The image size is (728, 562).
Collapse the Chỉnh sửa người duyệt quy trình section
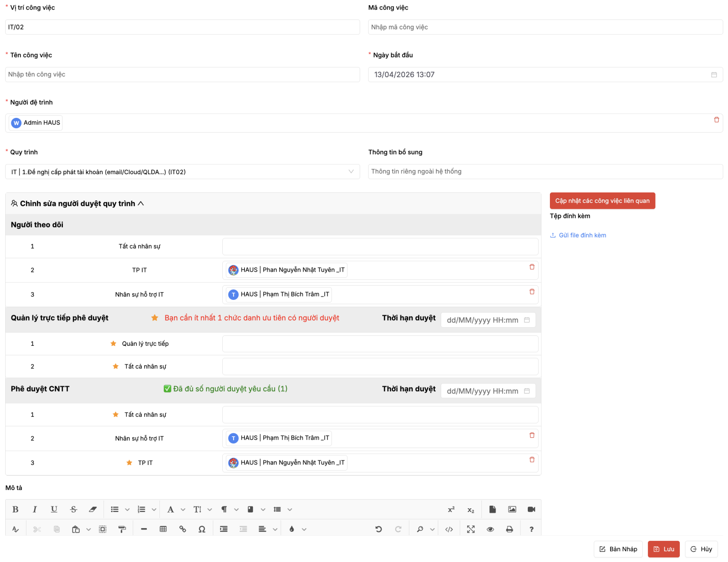[141, 203]
